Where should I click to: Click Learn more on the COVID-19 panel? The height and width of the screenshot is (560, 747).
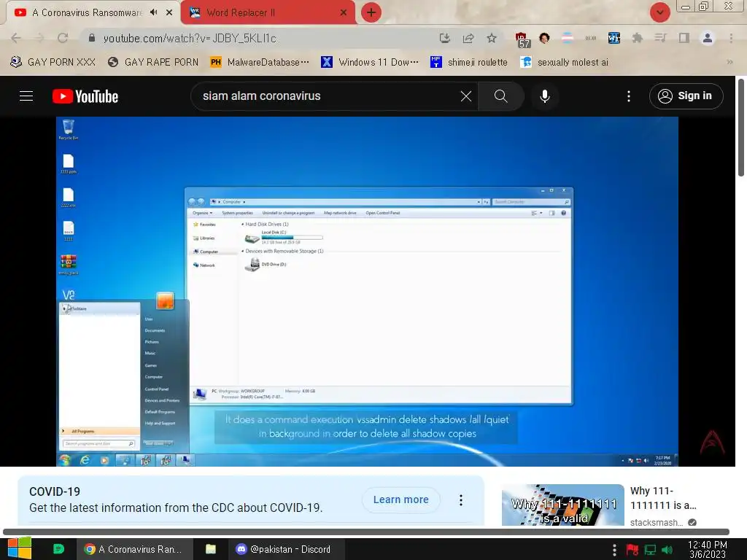click(x=400, y=499)
